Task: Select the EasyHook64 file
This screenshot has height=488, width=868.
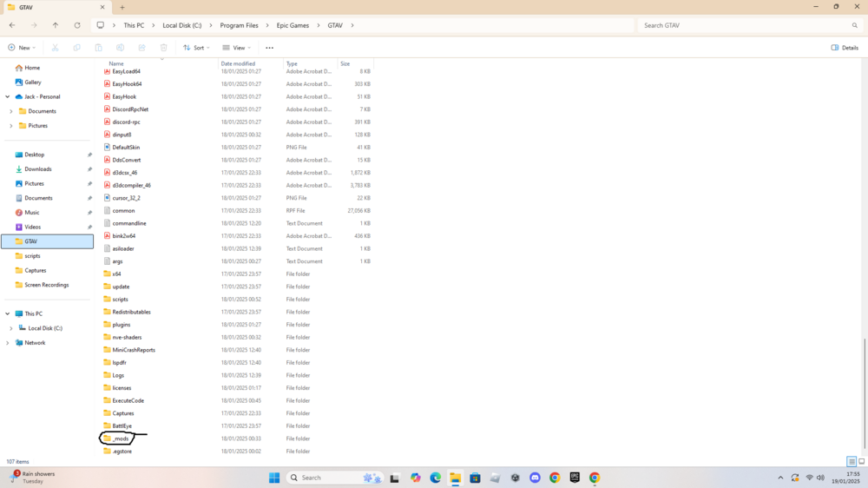Action: click(127, 84)
